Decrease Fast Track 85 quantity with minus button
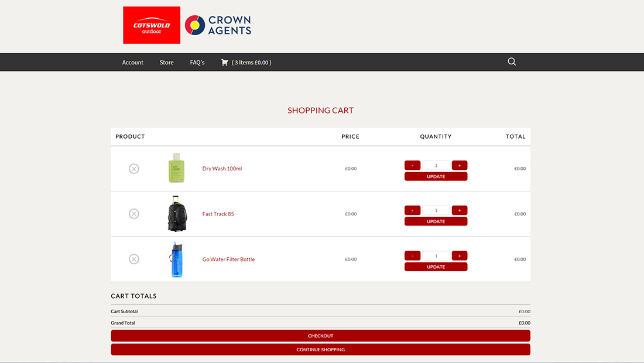Image resolution: width=644 pixels, height=363 pixels. (412, 210)
